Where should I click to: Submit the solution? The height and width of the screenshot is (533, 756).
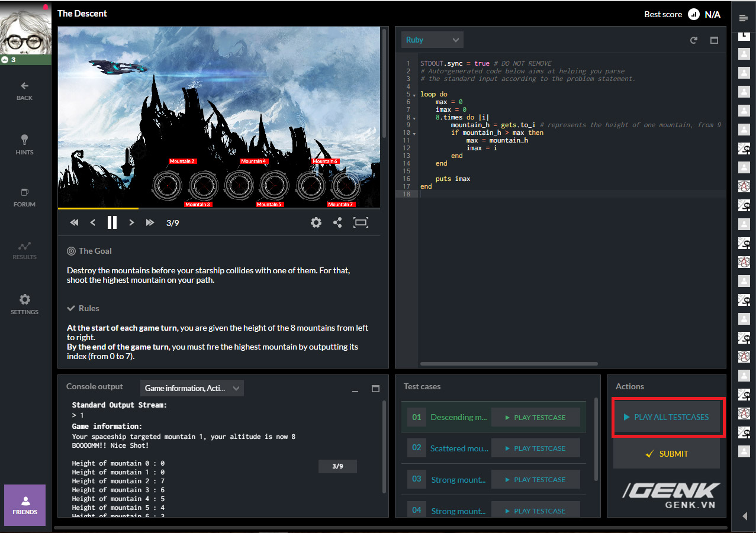tap(666, 454)
